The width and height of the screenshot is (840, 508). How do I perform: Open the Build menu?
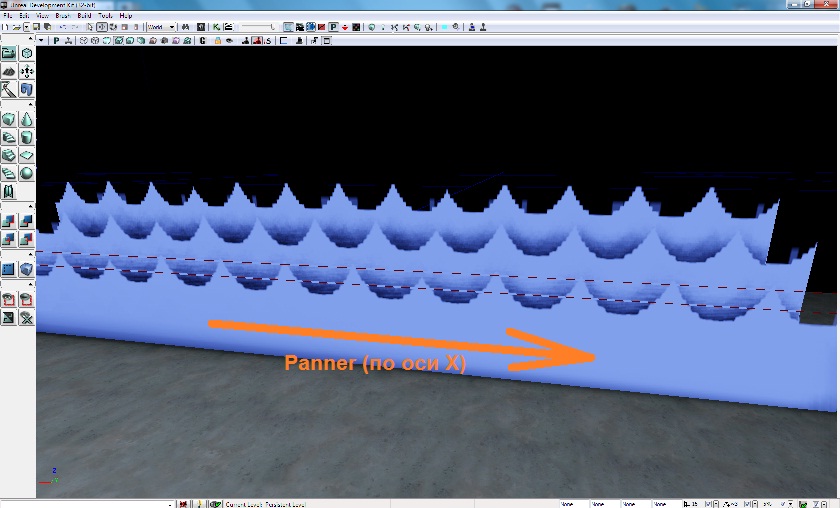(x=84, y=16)
